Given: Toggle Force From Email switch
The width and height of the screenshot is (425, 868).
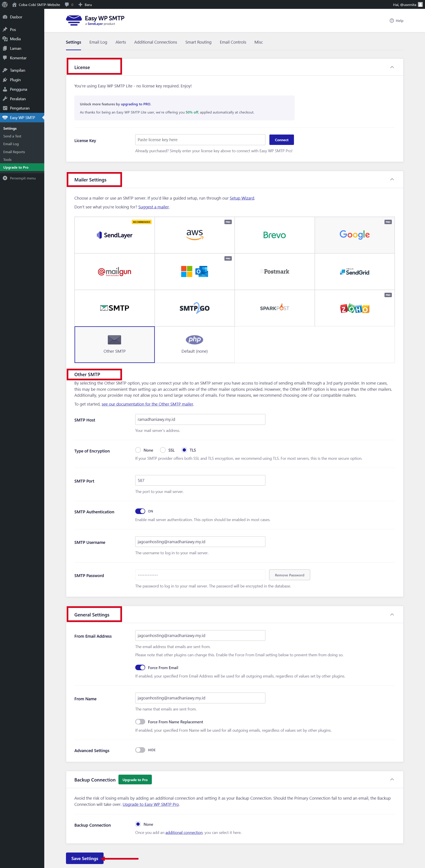Looking at the screenshot, I should 140,668.
